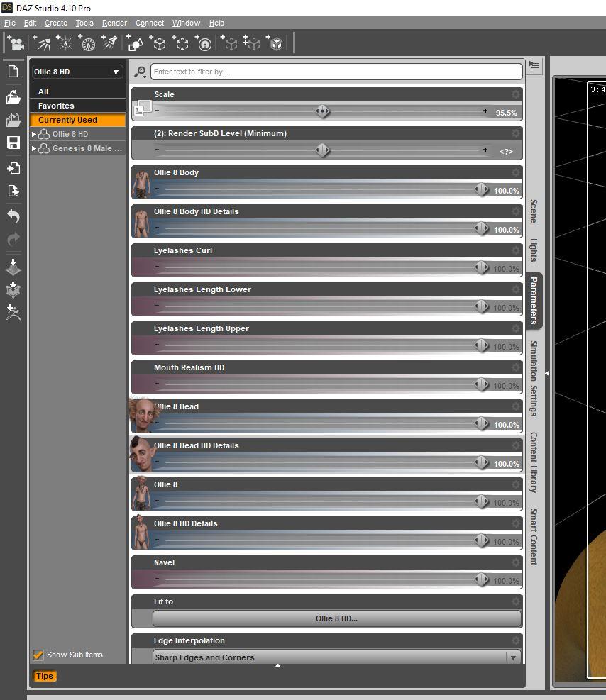
Task: Click the Export file icon
Action: click(13, 191)
